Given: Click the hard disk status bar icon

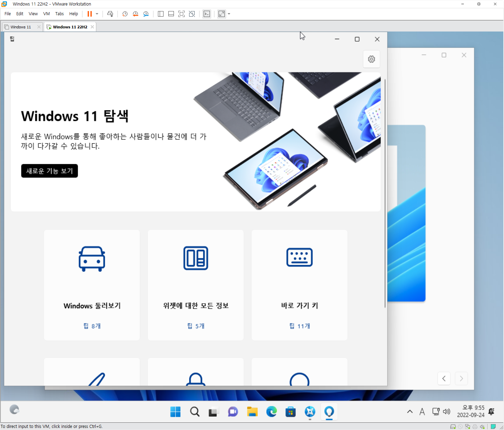Looking at the screenshot, I should coord(453,427).
